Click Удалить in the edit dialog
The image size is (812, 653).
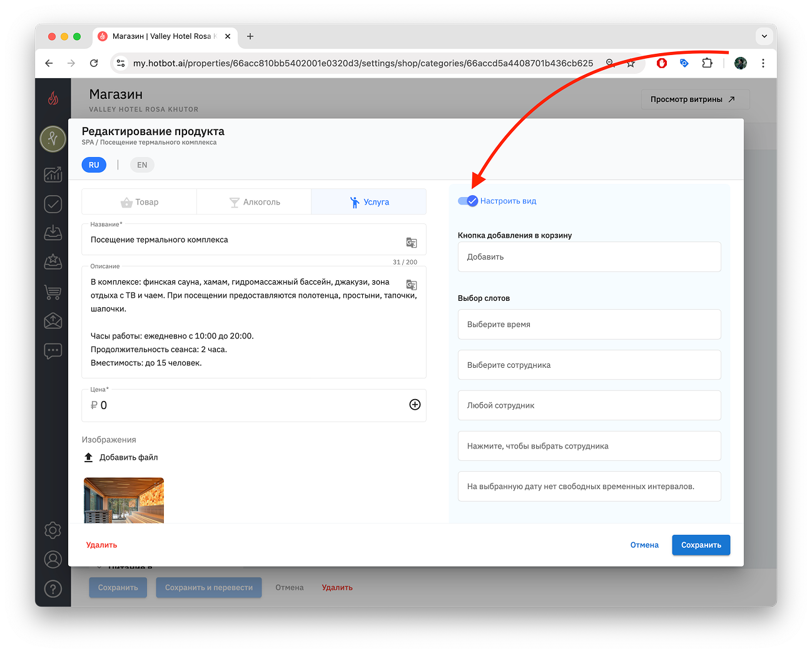point(101,545)
